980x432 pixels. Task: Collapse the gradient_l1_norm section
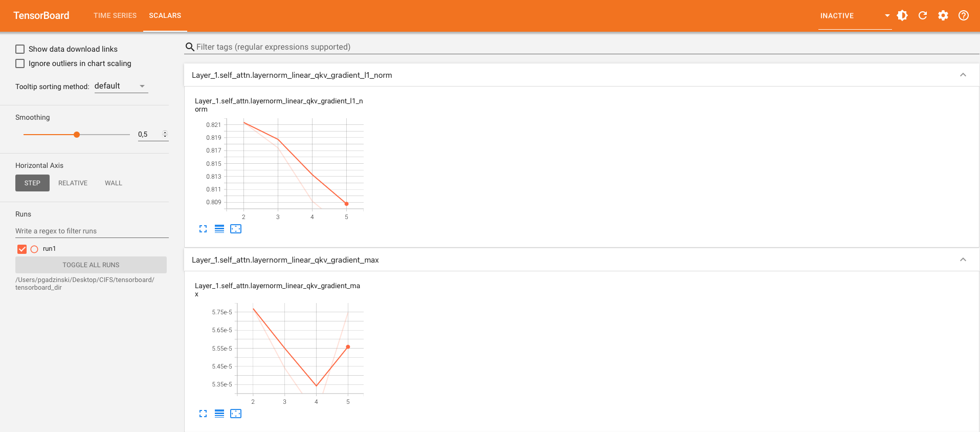[963, 75]
